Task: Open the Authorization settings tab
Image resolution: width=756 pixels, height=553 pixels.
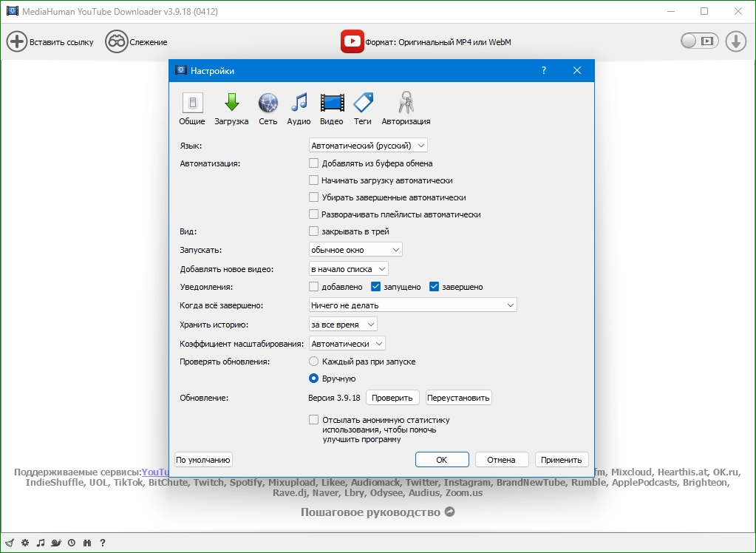Action: [406, 109]
